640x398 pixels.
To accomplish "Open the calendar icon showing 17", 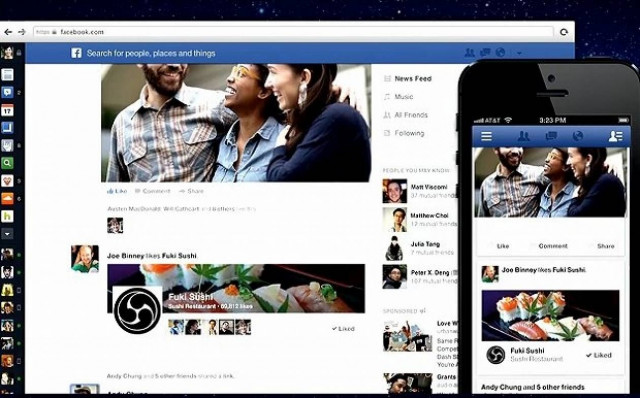I will tap(7, 110).
